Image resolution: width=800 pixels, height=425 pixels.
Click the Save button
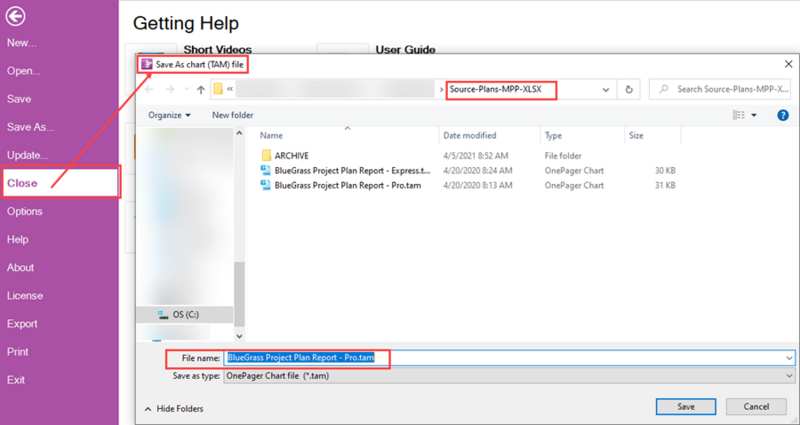[686, 407]
